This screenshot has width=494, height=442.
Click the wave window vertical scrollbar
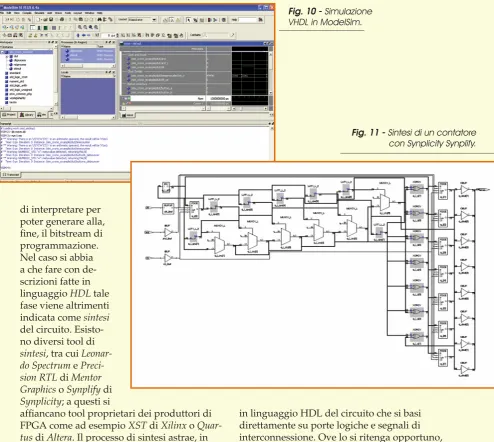point(271,73)
